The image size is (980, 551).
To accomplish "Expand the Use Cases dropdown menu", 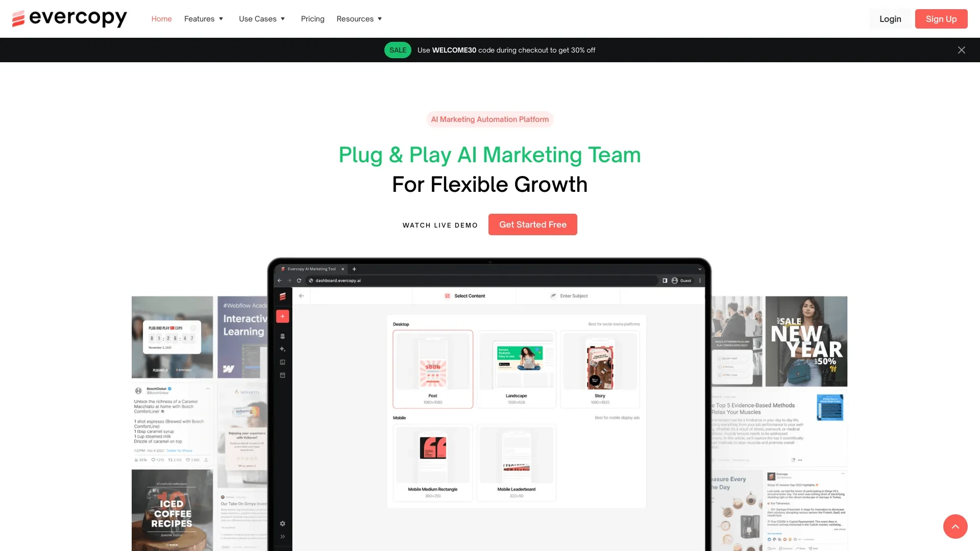I will coord(262,18).
